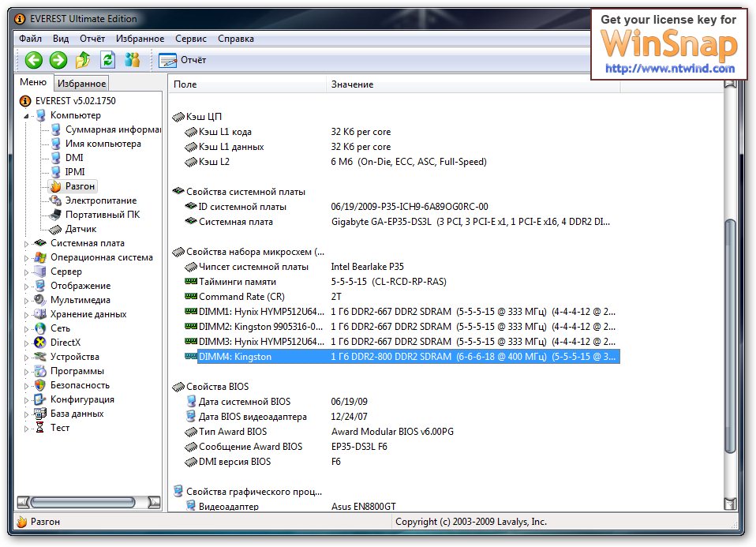Click the right panel scroll-down arrow

(730, 504)
